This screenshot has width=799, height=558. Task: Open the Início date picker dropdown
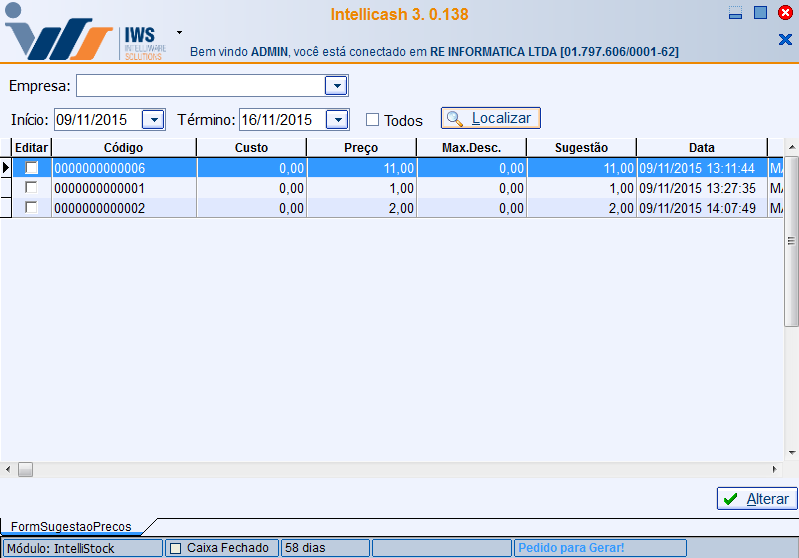[x=153, y=120]
